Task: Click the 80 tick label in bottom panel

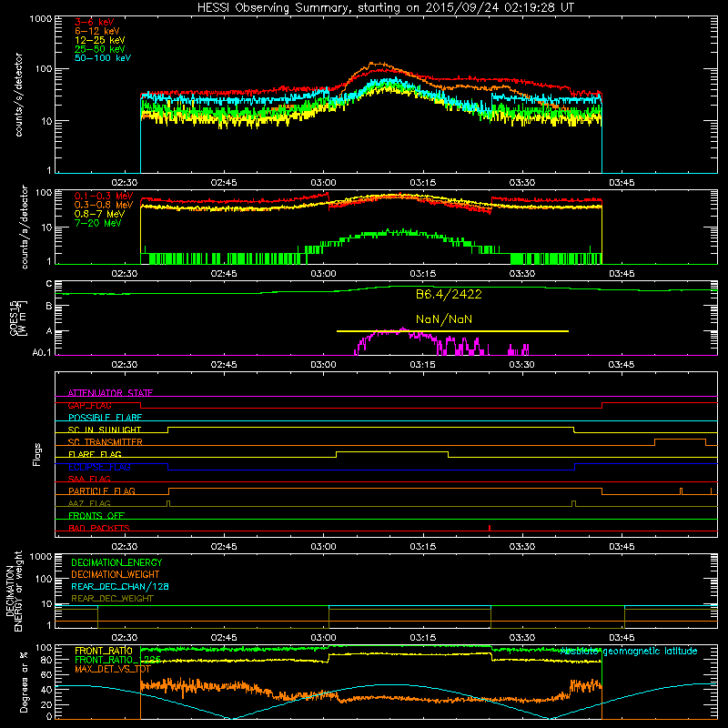Action: [46, 660]
